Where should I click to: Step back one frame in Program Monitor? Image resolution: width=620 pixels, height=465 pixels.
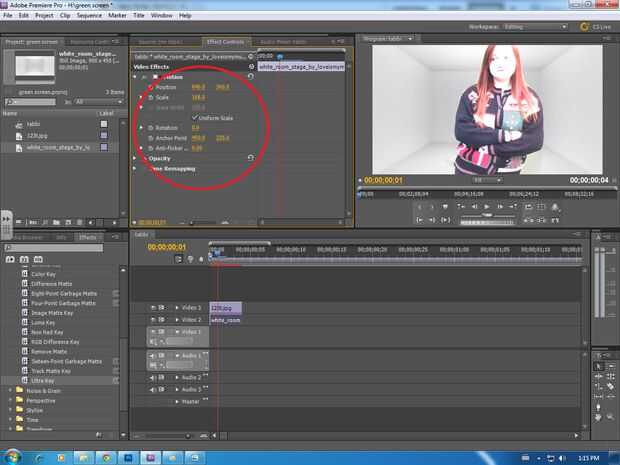pyautogui.click(x=474, y=206)
